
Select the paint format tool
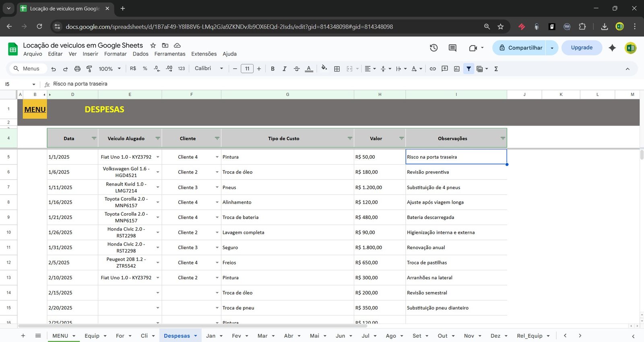click(x=89, y=69)
